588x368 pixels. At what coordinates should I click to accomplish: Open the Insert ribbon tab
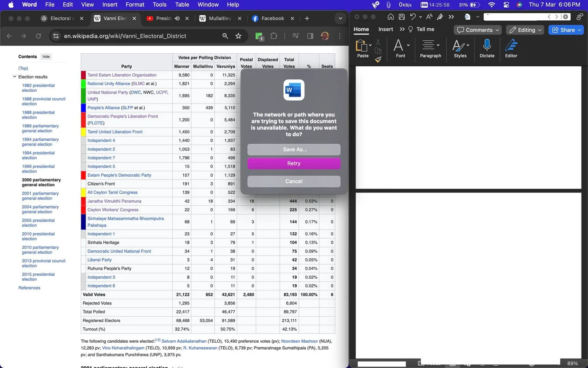click(x=385, y=29)
